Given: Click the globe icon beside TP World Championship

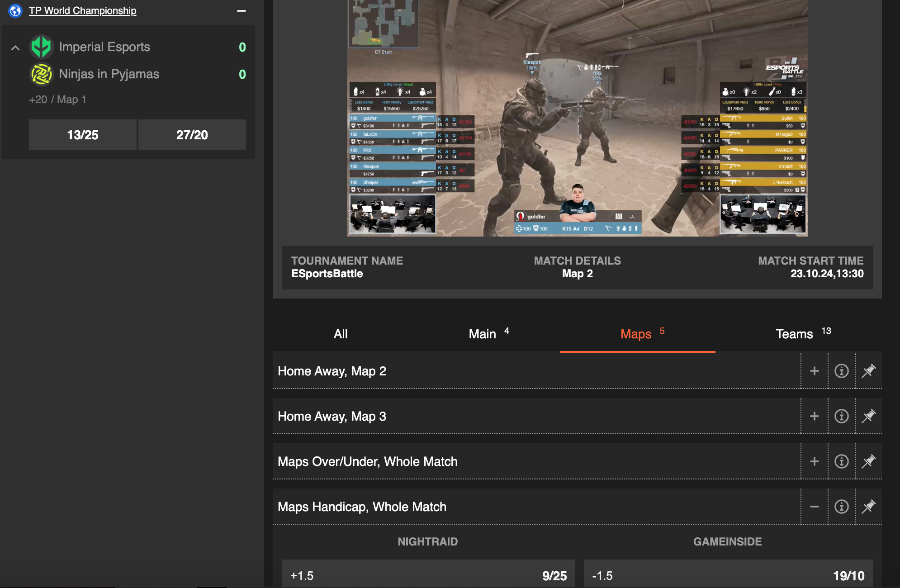Looking at the screenshot, I should pyautogui.click(x=15, y=10).
